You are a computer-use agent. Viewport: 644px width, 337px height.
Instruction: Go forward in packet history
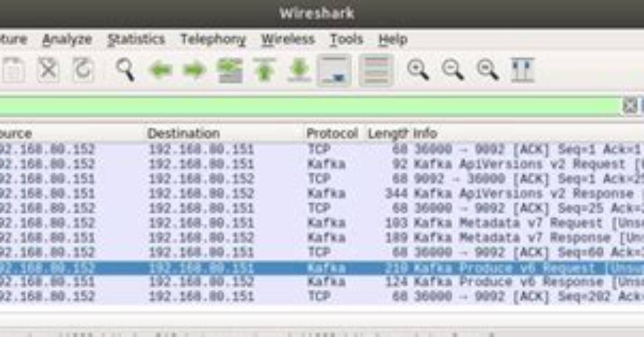pos(194,70)
